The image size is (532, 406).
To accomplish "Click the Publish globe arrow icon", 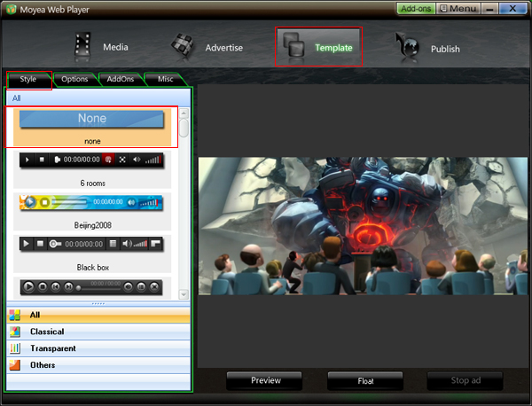I will point(407,45).
